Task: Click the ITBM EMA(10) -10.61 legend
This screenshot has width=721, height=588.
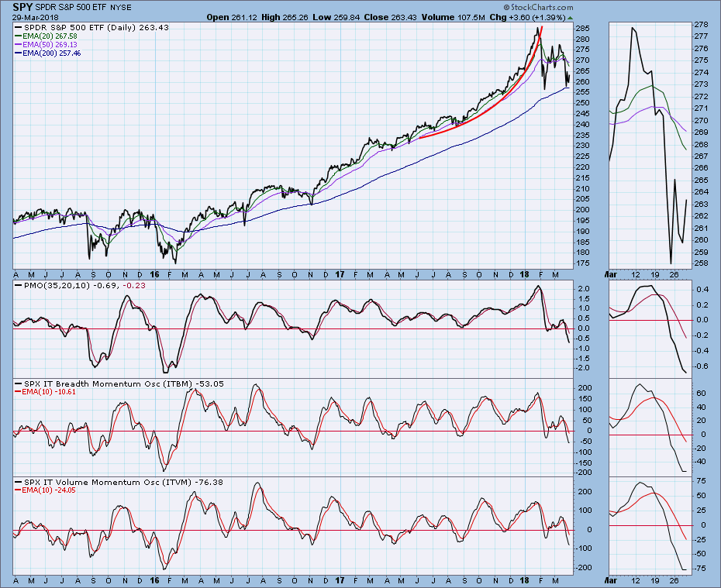Action: click(45, 392)
